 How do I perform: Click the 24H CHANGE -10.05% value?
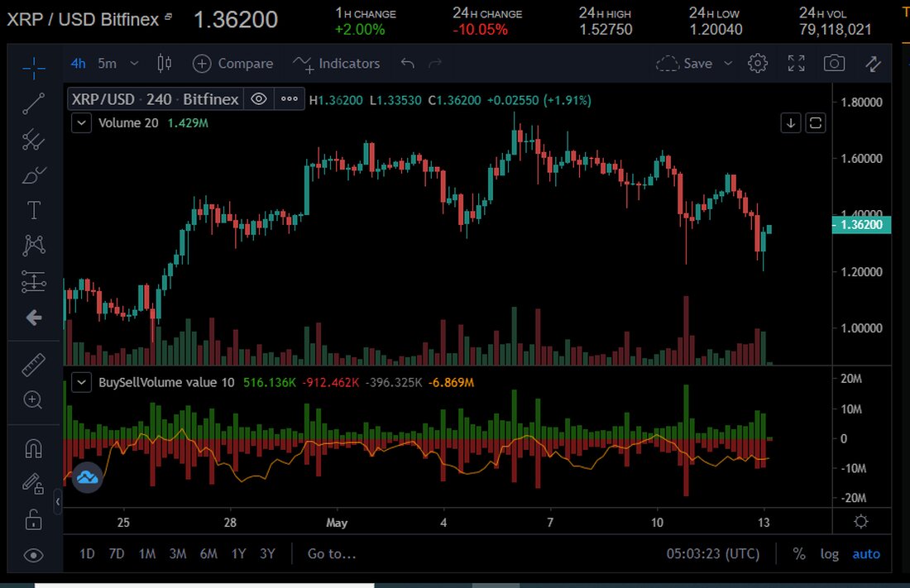click(480, 30)
